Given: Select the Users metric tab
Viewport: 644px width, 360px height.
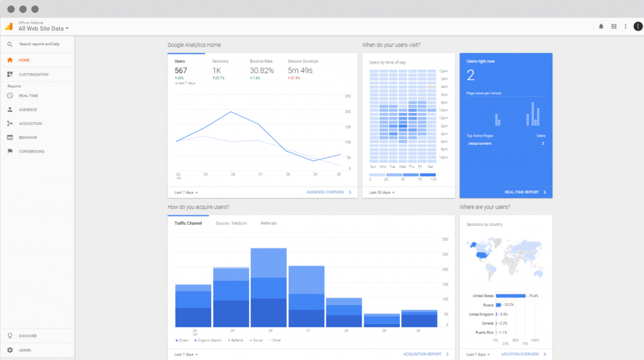Looking at the screenshot, I should [186, 70].
